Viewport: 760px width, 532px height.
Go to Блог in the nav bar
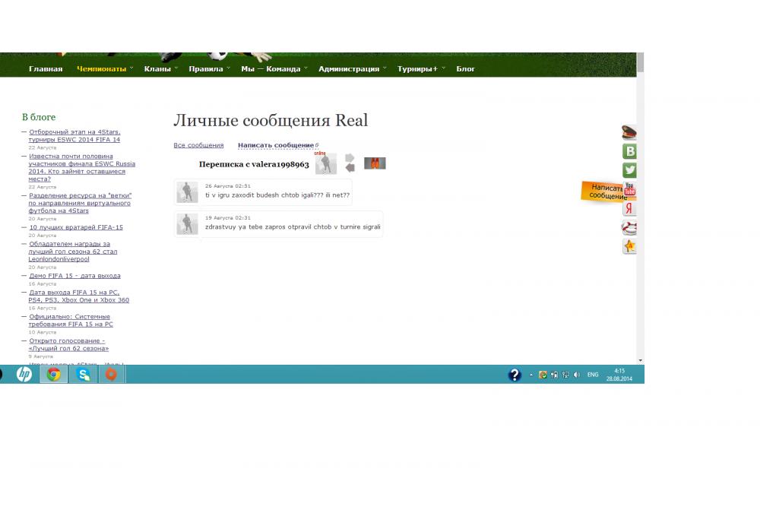coord(465,69)
